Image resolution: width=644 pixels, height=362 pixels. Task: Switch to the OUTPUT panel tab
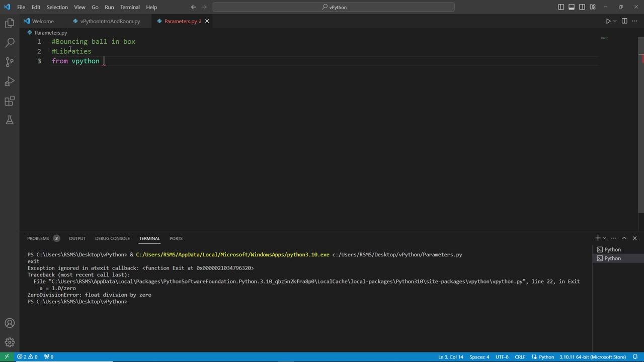click(x=77, y=238)
